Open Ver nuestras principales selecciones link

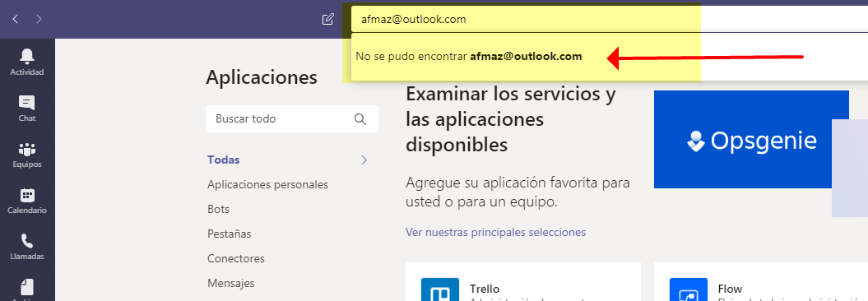coord(495,232)
